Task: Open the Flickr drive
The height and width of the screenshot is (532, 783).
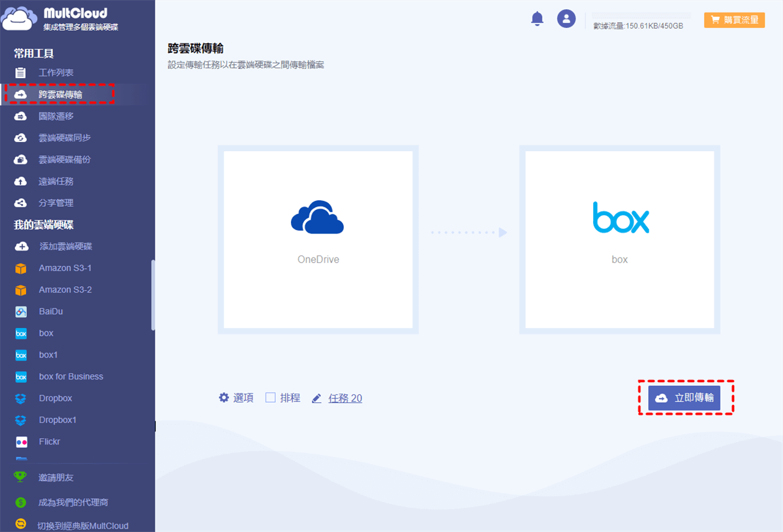Action: pyautogui.click(x=50, y=441)
